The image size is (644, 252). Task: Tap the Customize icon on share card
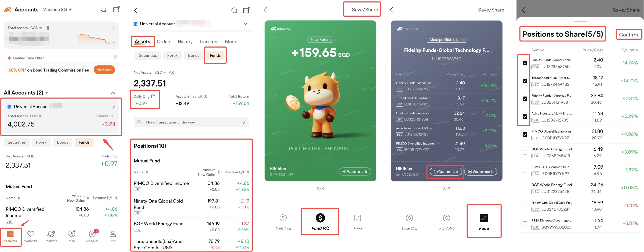446,172
